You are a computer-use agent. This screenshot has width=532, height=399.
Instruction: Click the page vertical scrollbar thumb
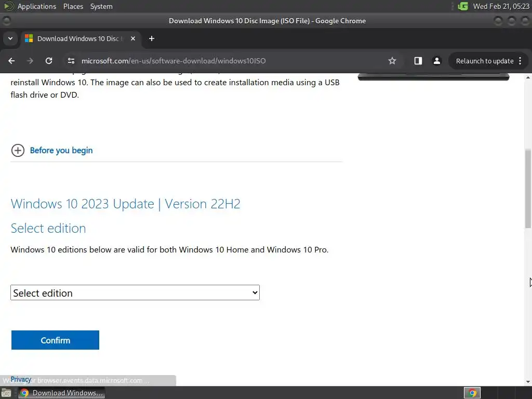click(528, 188)
